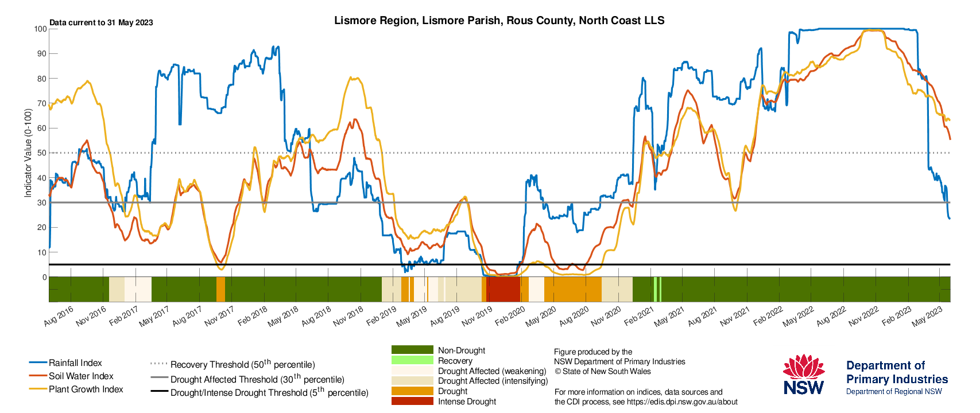The height and width of the screenshot is (413, 980).
Task: Click the "Department of Regional NSW" subtitle
Action: pyautogui.click(x=894, y=391)
